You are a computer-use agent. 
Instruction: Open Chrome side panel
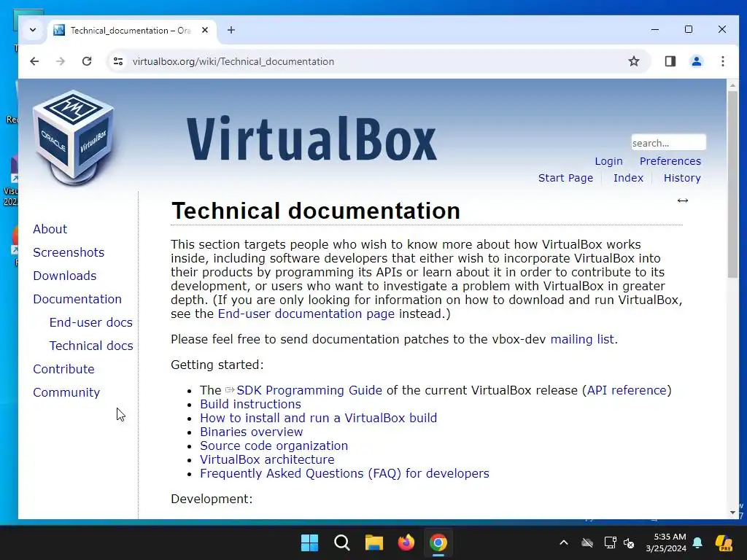click(x=670, y=61)
